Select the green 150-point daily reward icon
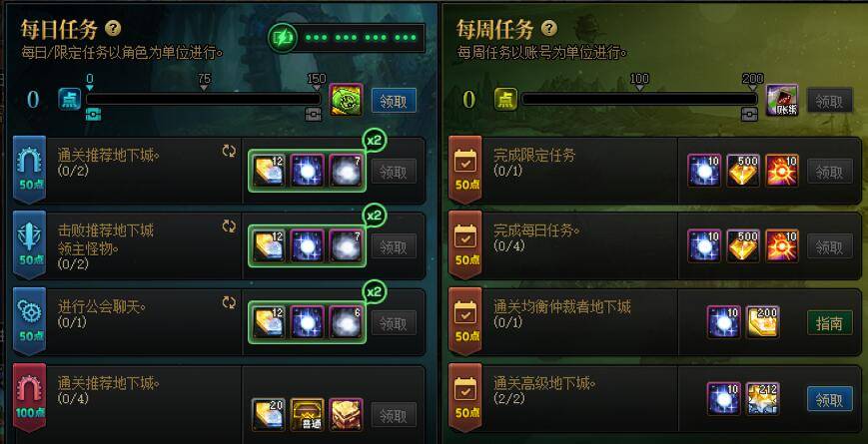Image resolution: width=868 pixels, height=444 pixels. click(x=346, y=100)
